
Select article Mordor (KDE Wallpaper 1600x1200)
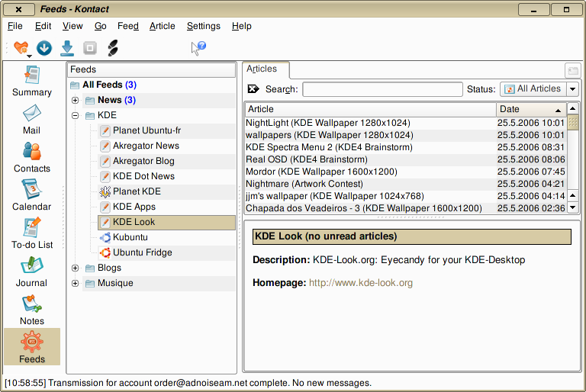405,172
